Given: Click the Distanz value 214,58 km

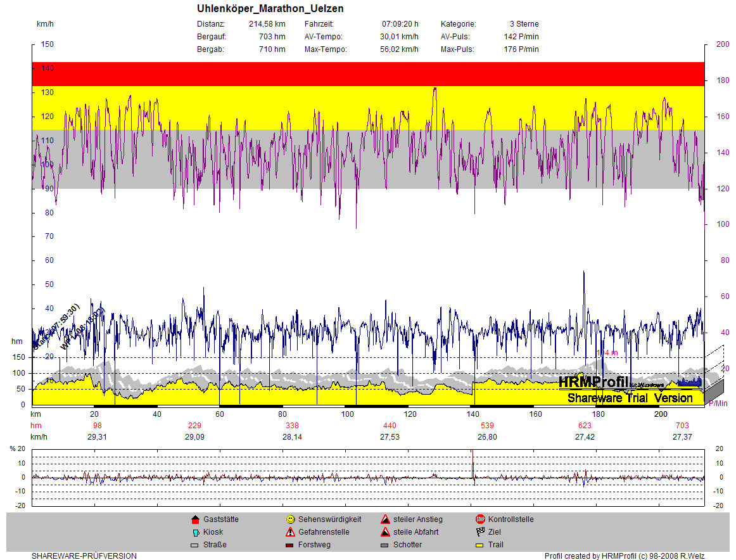Looking at the screenshot, I should pyautogui.click(x=267, y=24).
